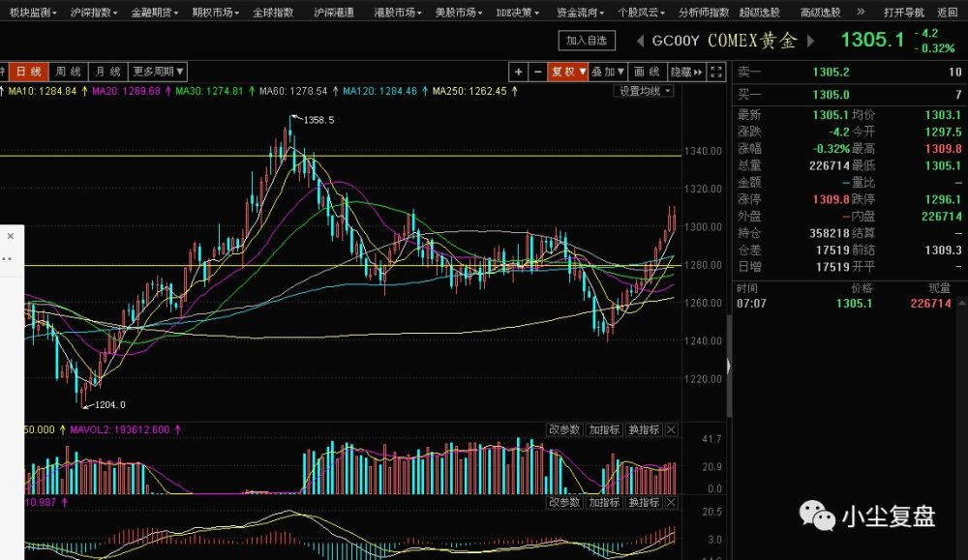Image resolution: width=968 pixels, height=560 pixels.
Task: Open 高级选股 menu item
Action: [x=821, y=12]
